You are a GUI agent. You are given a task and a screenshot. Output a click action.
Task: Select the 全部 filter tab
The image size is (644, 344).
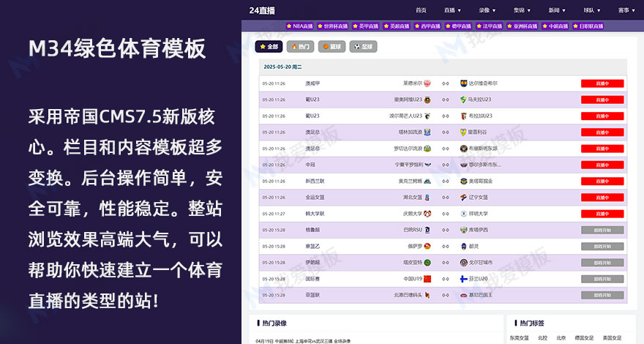tap(269, 46)
